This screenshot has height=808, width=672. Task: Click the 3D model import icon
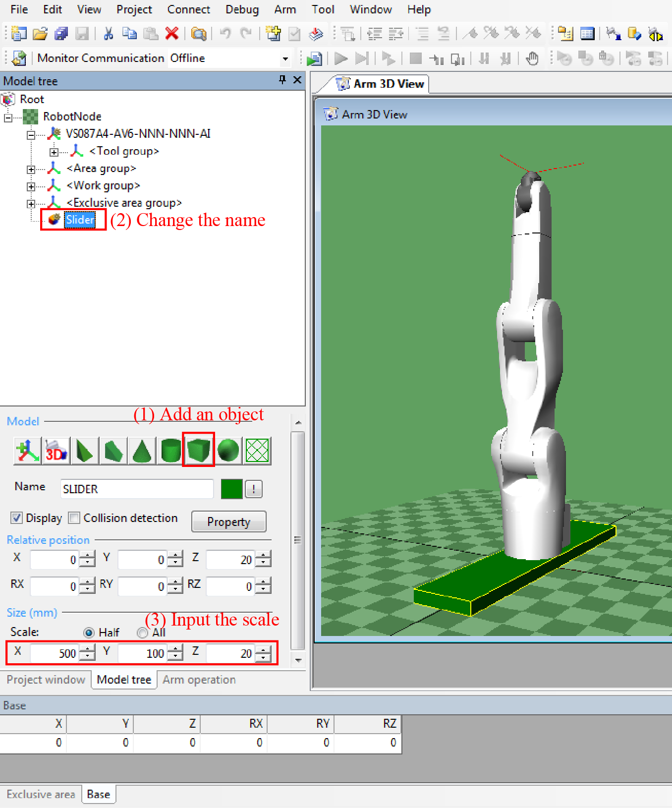(56, 450)
